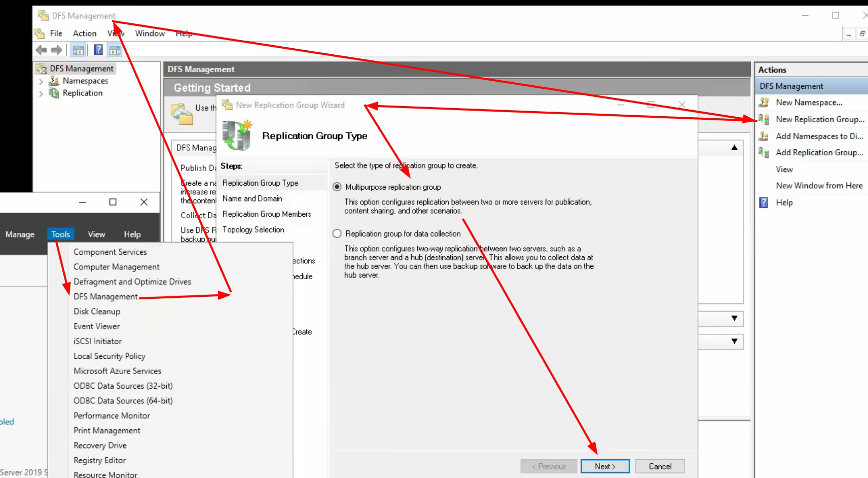Click the DFS Management root icon in tree
Image resolution: width=868 pixels, height=478 pixels.
[41, 69]
